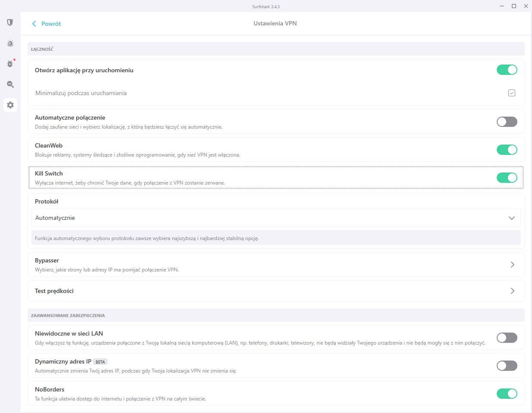Image resolution: width=532 pixels, height=413 pixels.
Task: Click the Ustawienia VPN page title
Action: tap(275, 23)
